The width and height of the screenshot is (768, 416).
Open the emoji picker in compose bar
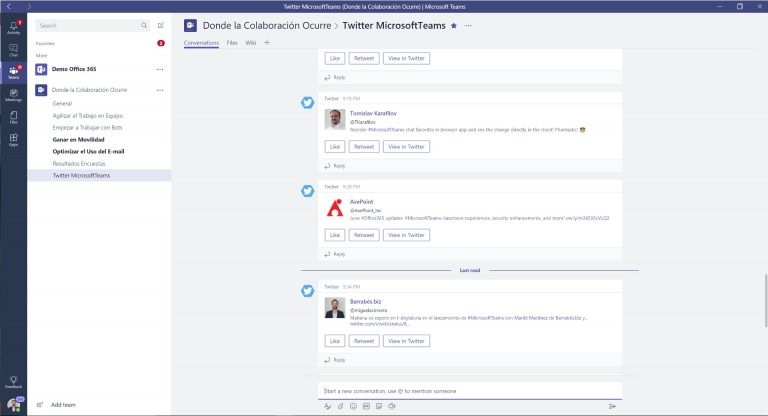(x=353, y=406)
